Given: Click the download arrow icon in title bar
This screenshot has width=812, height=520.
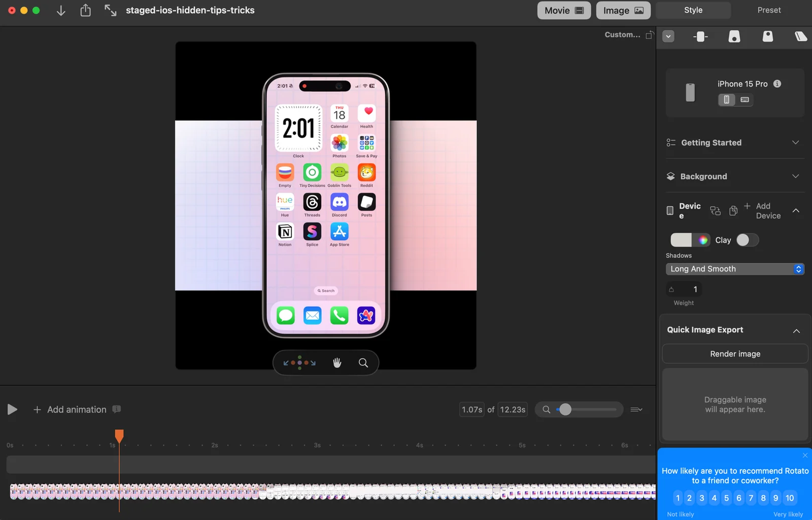Looking at the screenshot, I should 61,10.
